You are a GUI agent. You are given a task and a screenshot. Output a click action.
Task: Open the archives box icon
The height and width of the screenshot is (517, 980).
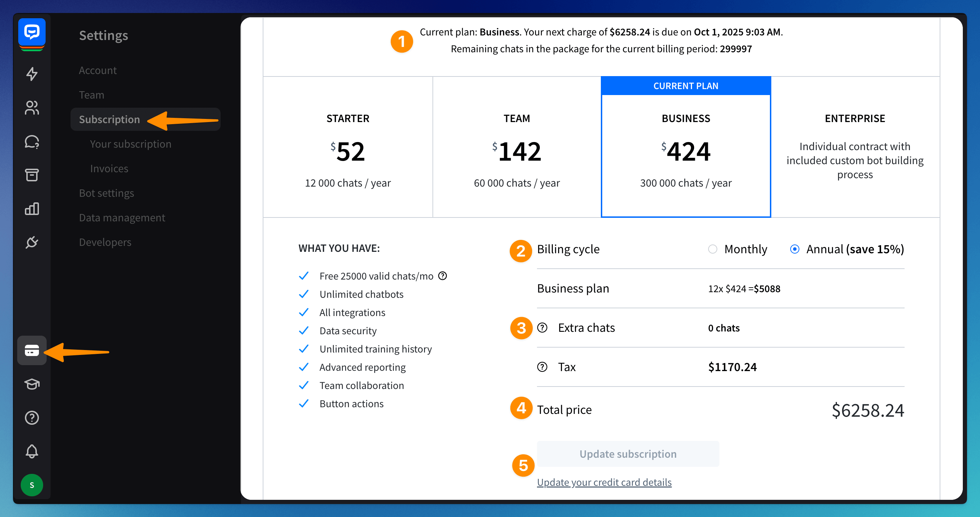click(x=32, y=175)
